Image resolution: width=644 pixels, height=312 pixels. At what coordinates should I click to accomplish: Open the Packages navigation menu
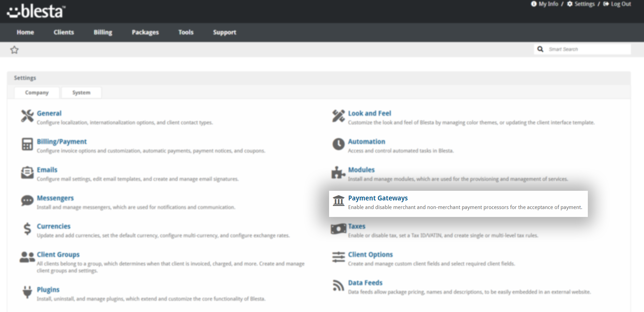click(145, 32)
